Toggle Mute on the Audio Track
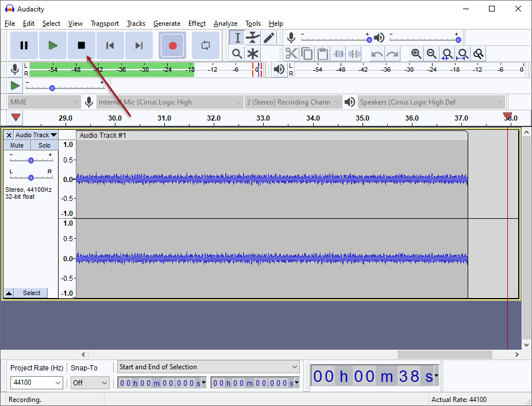 [x=17, y=145]
